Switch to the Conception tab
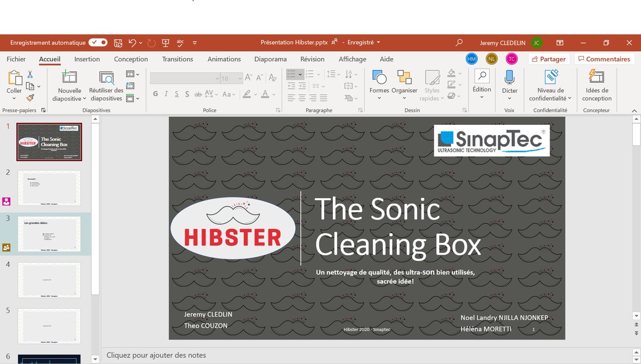This screenshot has width=641, height=364. click(131, 59)
